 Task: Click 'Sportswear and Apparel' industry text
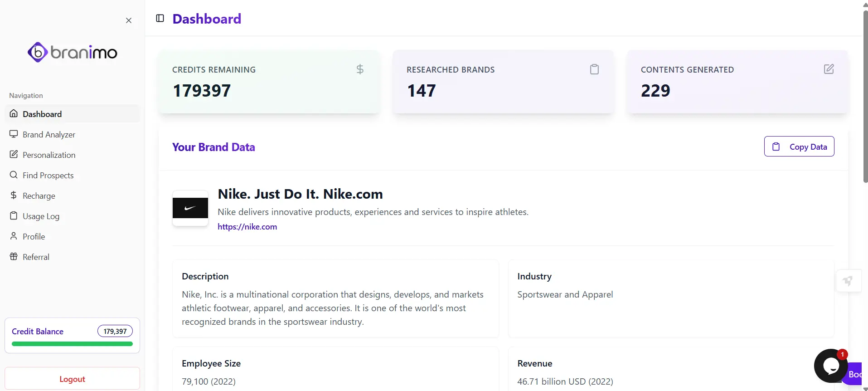[x=565, y=294]
